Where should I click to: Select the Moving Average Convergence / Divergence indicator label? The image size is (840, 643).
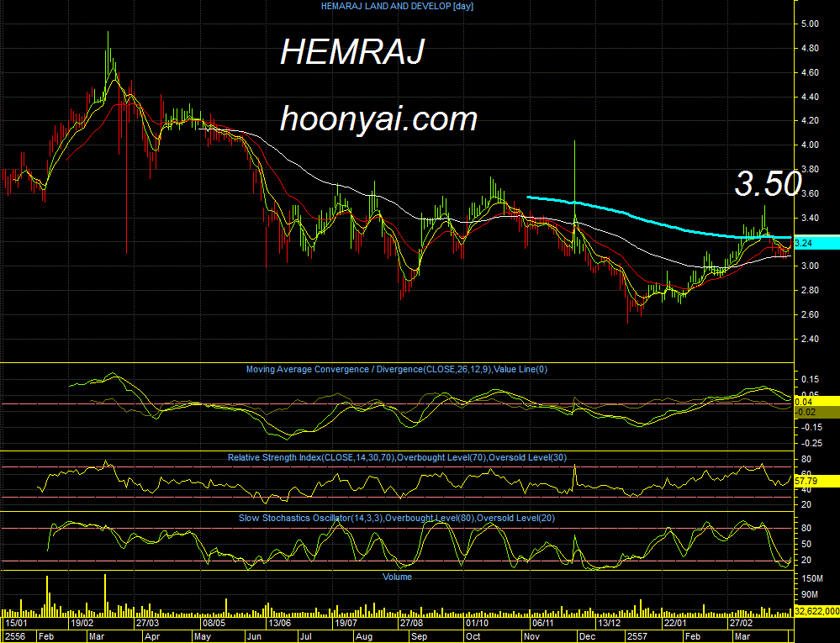[396, 370]
